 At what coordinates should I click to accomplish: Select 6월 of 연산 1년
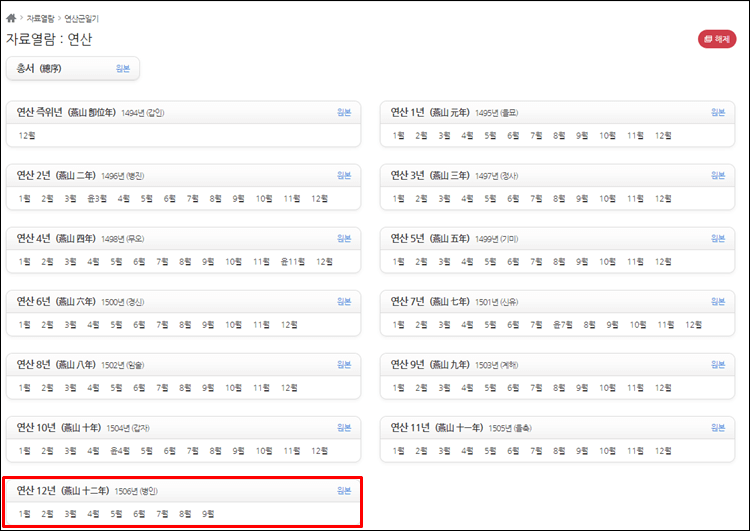pyautogui.click(x=513, y=135)
